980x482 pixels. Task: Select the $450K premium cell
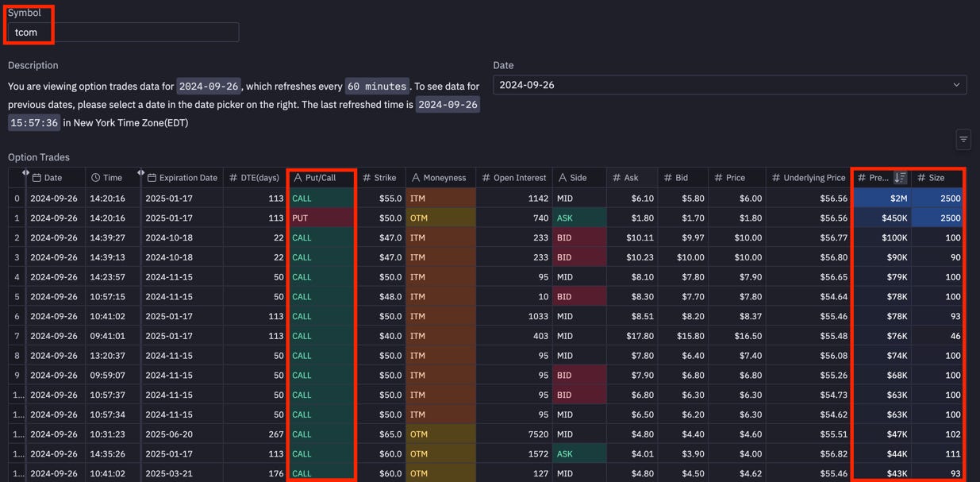coord(882,218)
